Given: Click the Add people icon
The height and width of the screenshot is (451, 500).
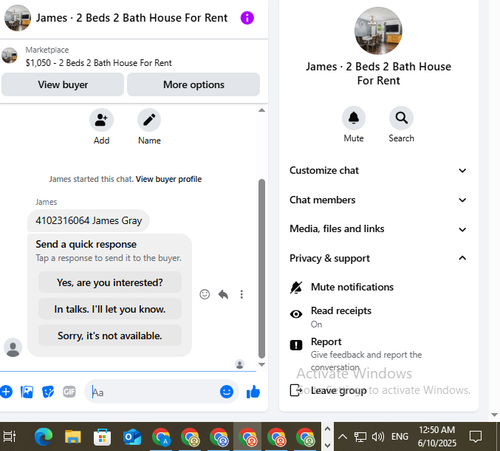Looking at the screenshot, I should pos(101,120).
